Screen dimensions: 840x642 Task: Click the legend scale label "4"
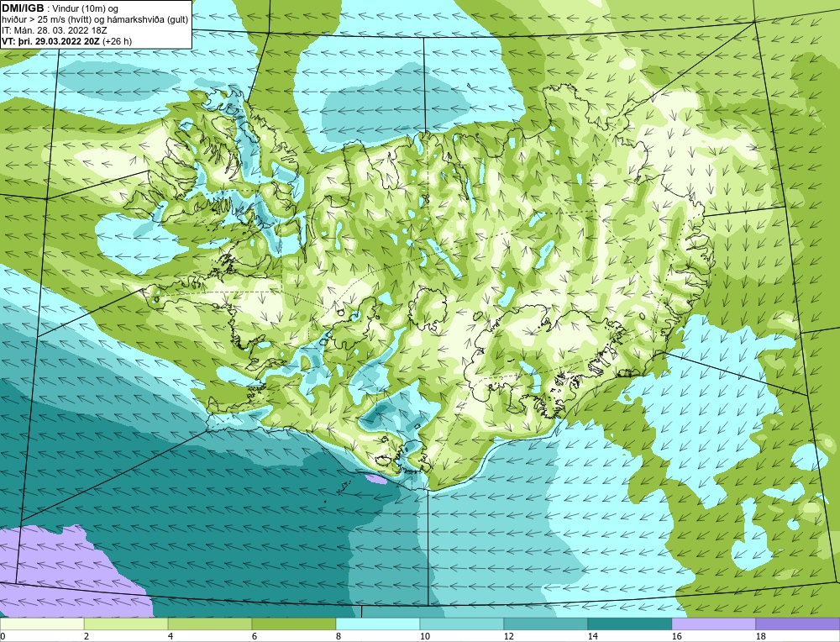click(x=171, y=637)
